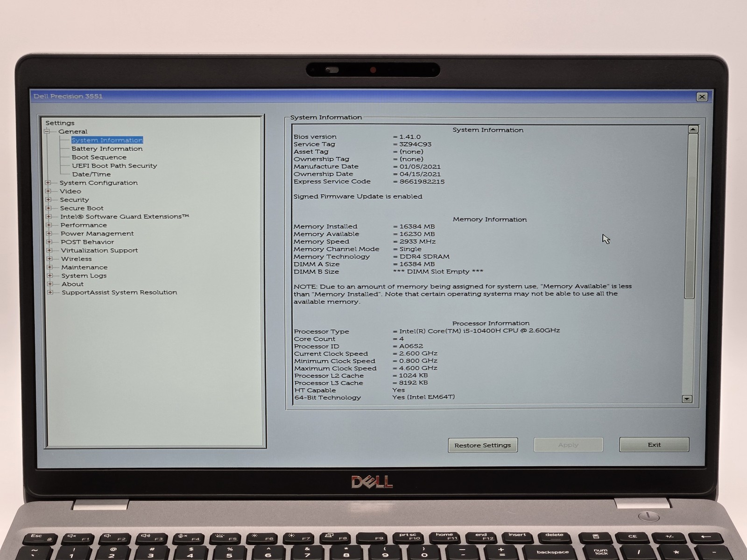Expand the System Logs node

tap(49, 275)
